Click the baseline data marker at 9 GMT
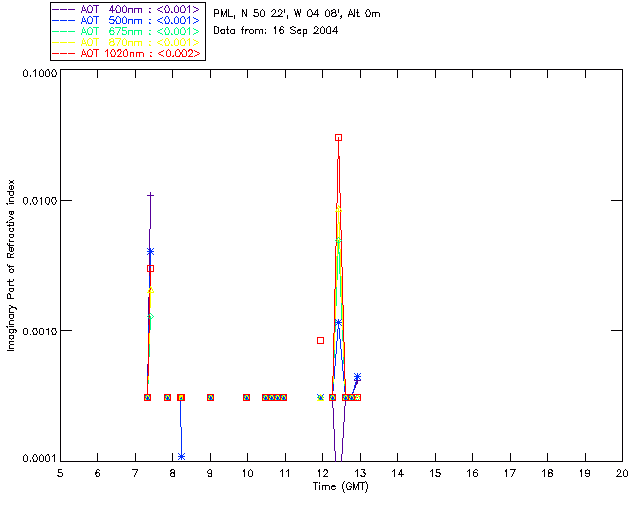Screen dimensions: 640x512 pyautogui.click(x=210, y=397)
